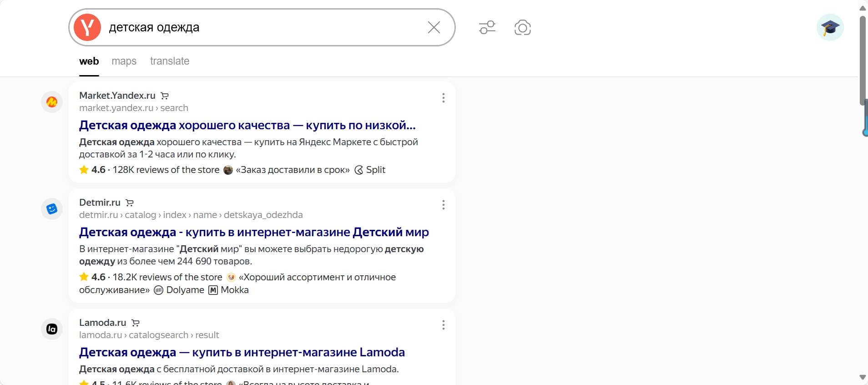Screen dimensions: 868x385
Task: Click 128K reviews of the store
Action: tap(166, 170)
